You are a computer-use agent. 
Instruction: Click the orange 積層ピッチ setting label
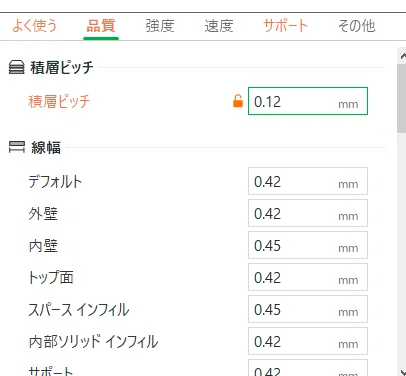(x=59, y=101)
